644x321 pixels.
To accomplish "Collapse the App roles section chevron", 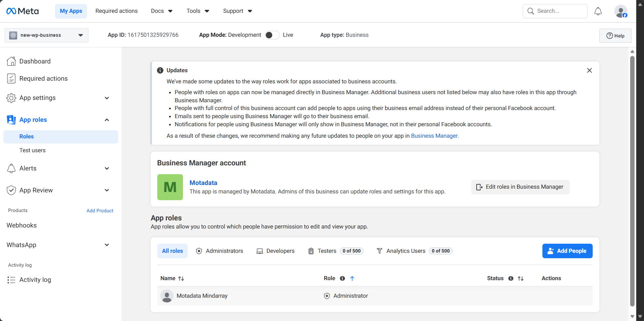I will [x=107, y=120].
